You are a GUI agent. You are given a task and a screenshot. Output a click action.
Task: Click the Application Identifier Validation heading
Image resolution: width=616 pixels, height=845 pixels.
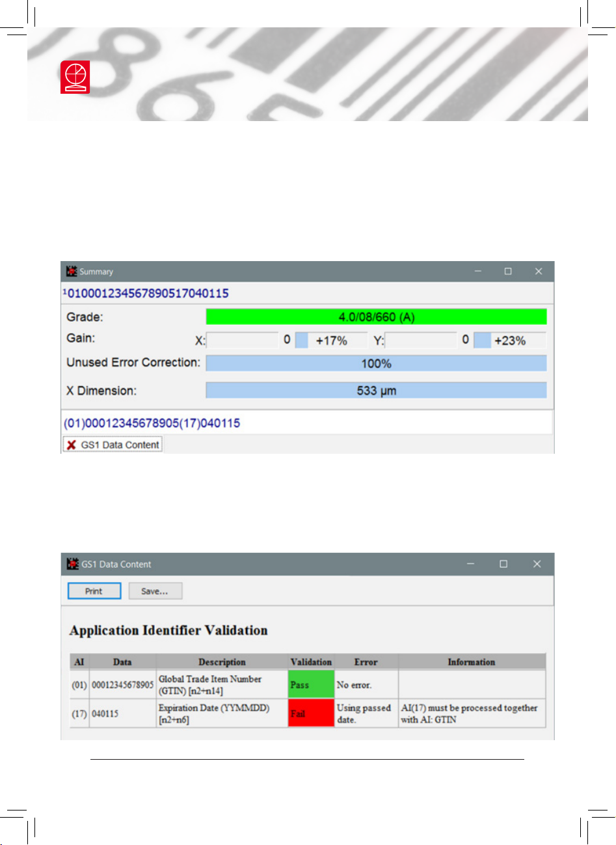tap(168, 630)
